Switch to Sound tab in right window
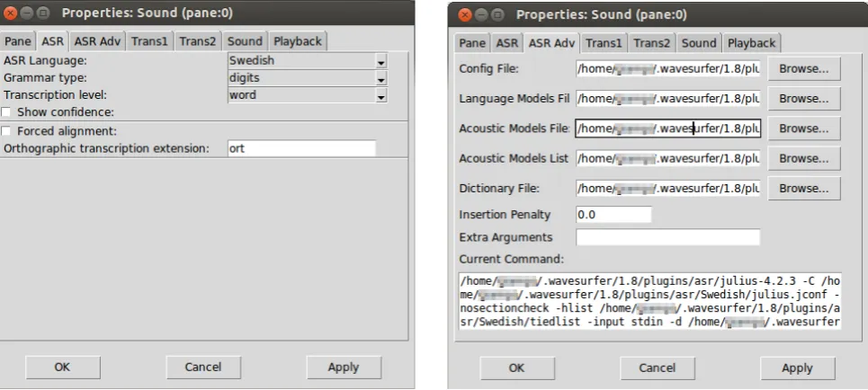This screenshot has width=868, height=390. [699, 43]
